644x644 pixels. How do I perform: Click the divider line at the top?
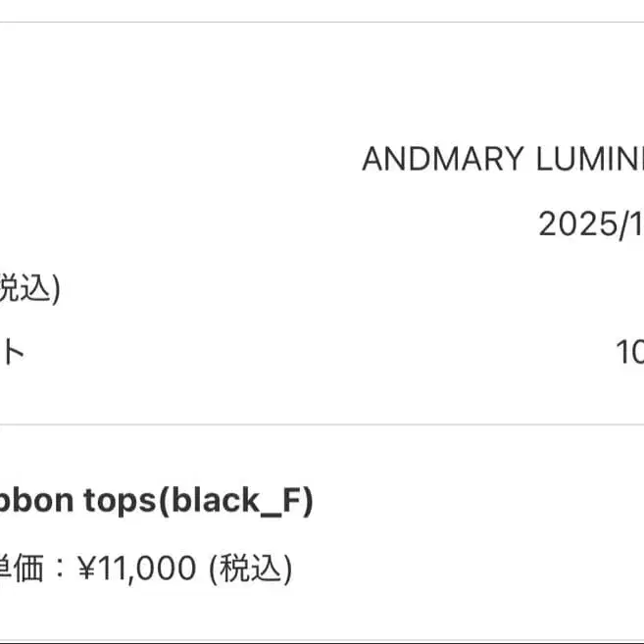(x=322, y=22)
